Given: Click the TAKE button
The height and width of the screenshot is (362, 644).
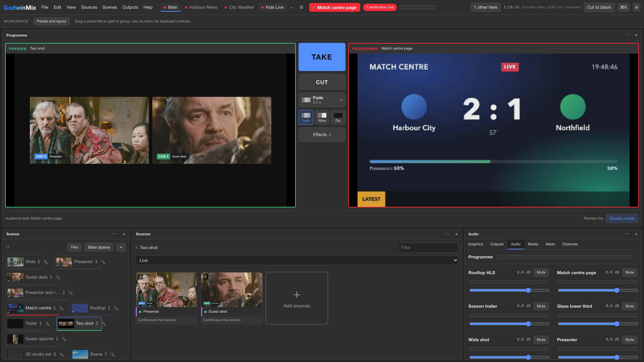Looking at the screenshot, I should [x=322, y=57].
